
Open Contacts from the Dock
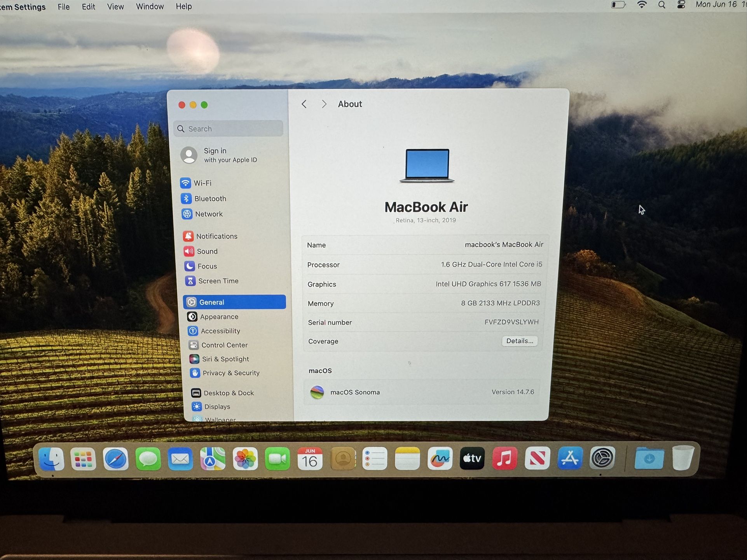point(343,459)
